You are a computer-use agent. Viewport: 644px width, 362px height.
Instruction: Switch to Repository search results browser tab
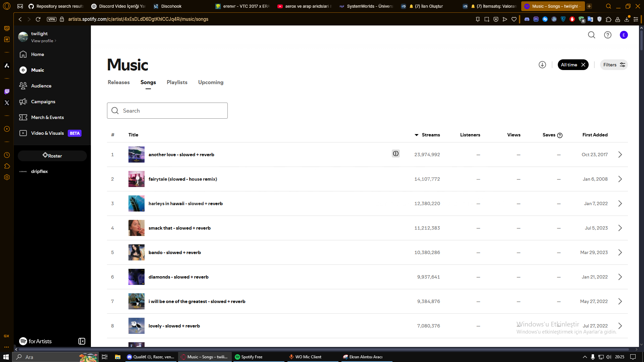coord(56,6)
